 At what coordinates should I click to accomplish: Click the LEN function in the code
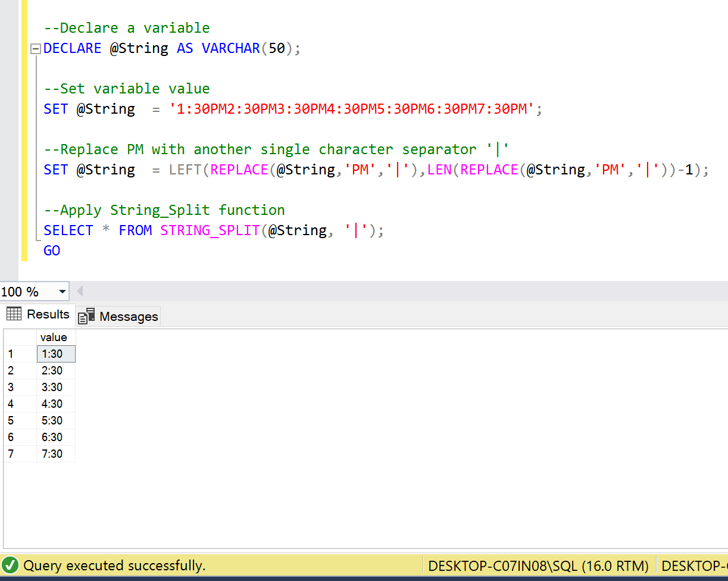[x=439, y=170]
